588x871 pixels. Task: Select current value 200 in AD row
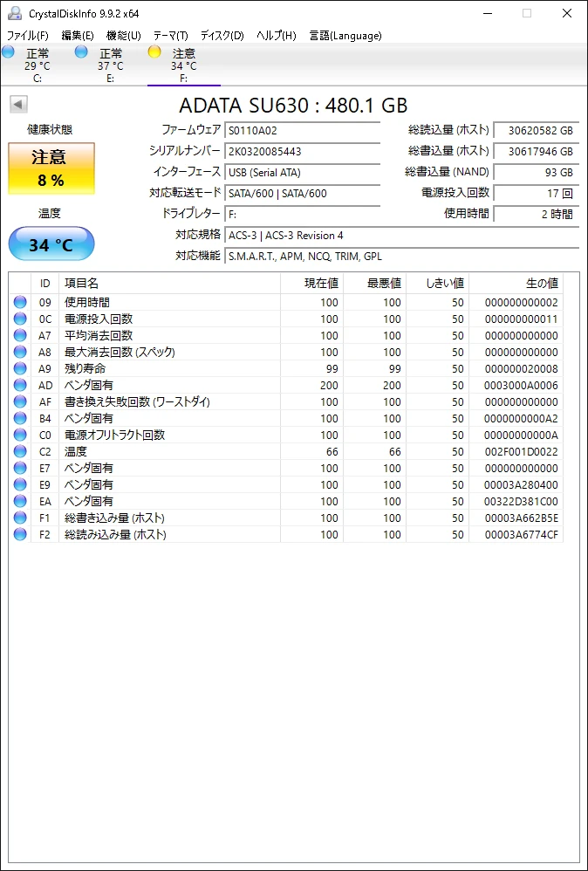(329, 385)
